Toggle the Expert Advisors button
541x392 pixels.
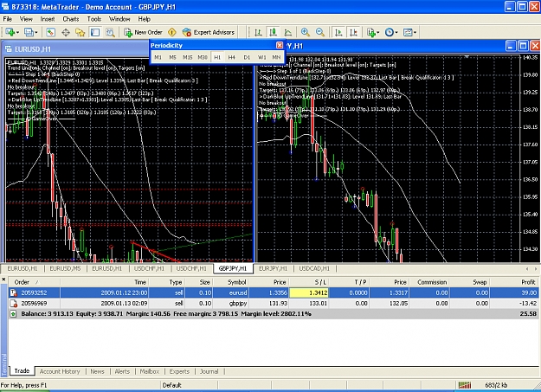click(x=209, y=32)
